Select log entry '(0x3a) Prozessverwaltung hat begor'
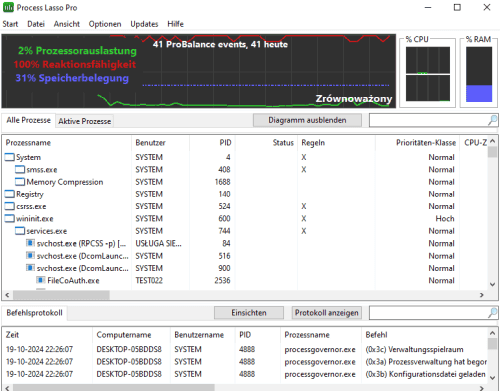500x391 pixels. [426, 362]
